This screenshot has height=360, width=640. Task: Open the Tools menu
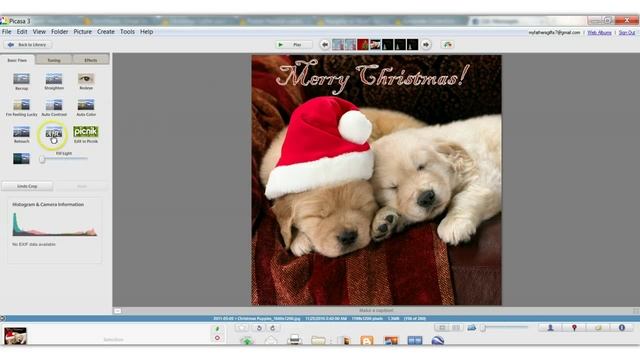tap(127, 31)
